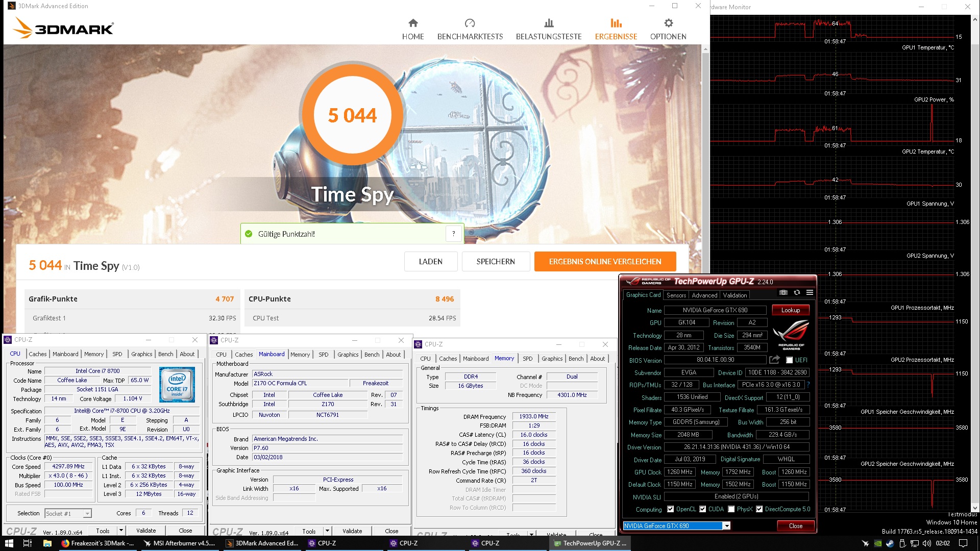
Task: Open the Socket #1 selection dropdown
Action: pos(68,513)
